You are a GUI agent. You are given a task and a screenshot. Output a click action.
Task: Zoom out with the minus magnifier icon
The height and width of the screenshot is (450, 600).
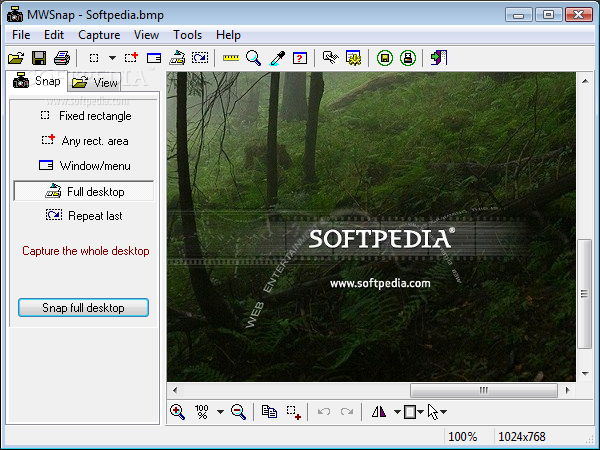coord(238,412)
